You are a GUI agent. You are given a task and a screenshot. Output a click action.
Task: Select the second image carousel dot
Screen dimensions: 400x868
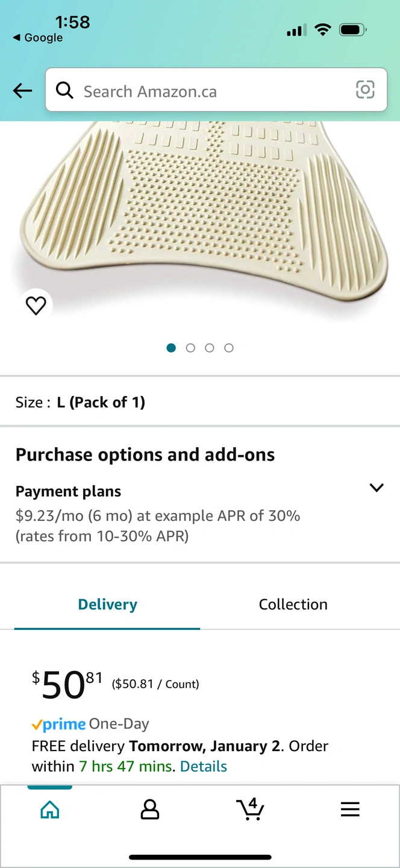tap(190, 348)
